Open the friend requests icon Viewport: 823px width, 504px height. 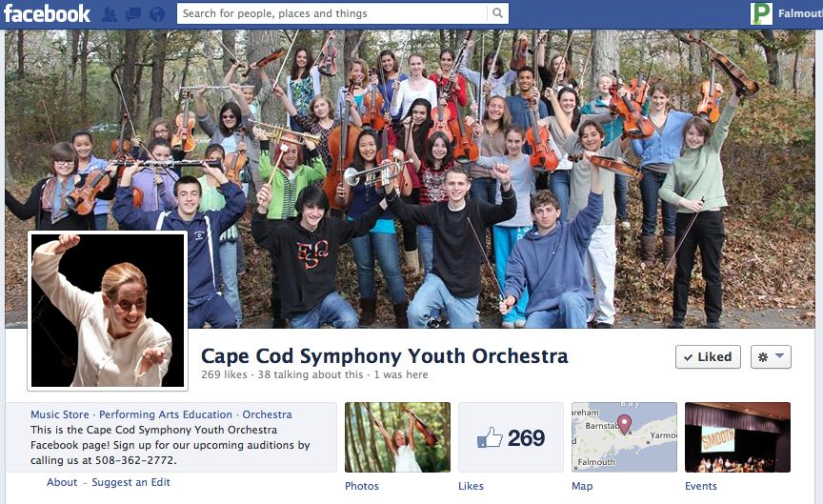(110, 13)
